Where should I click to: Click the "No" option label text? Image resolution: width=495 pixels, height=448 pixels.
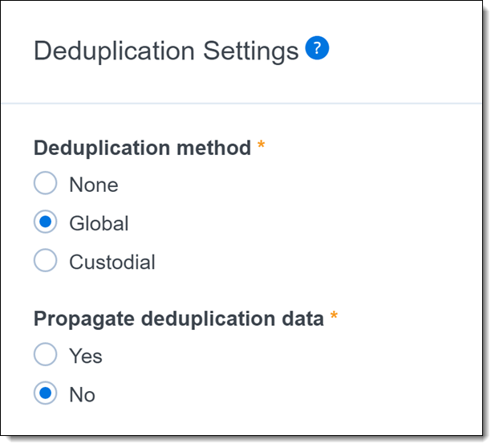point(82,395)
